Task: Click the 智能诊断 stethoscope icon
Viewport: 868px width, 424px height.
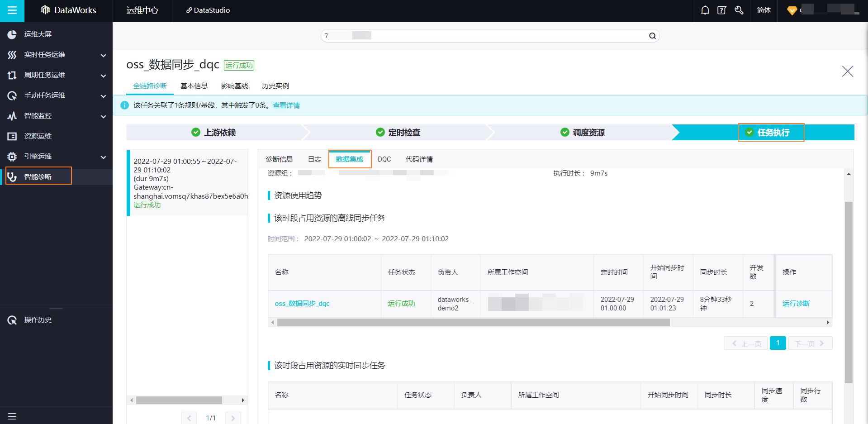Action: [x=12, y=177]
